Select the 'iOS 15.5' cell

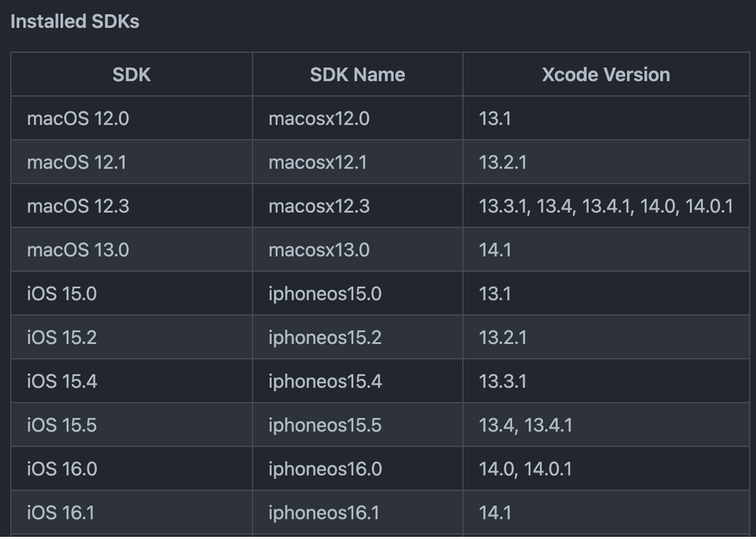(x=132, y=425)
